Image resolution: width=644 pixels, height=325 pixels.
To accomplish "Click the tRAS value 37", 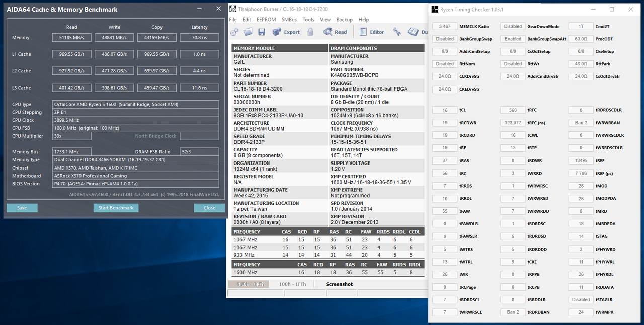I will (x=445, y=161).
